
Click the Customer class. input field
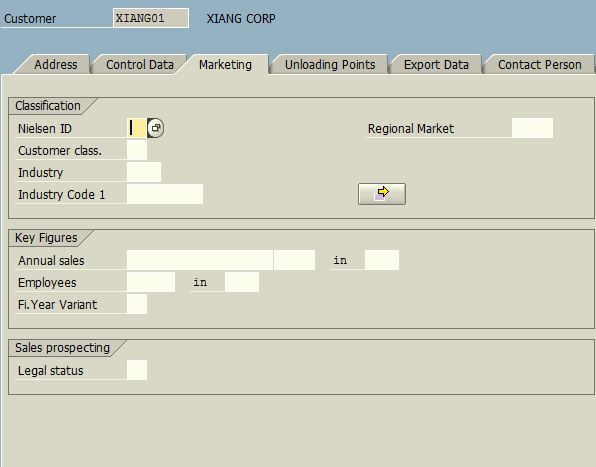click(x=137, y=150)
